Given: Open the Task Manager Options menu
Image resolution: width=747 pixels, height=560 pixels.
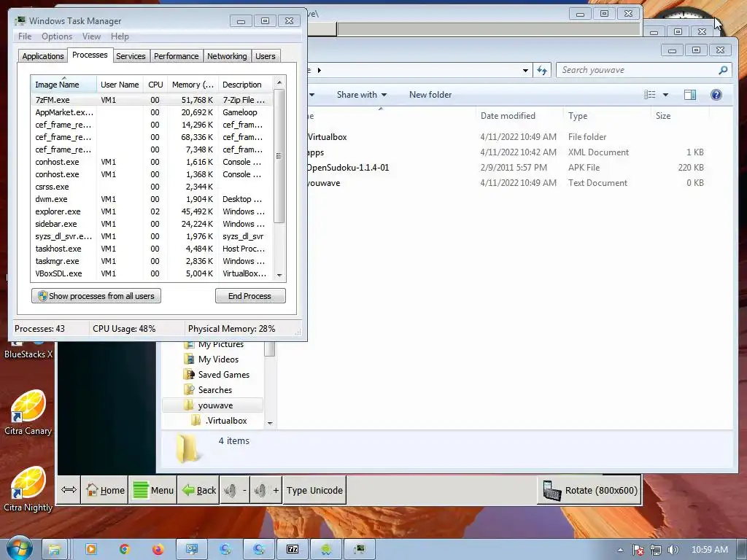Looking at the screenshot, I should pos(57,36).
